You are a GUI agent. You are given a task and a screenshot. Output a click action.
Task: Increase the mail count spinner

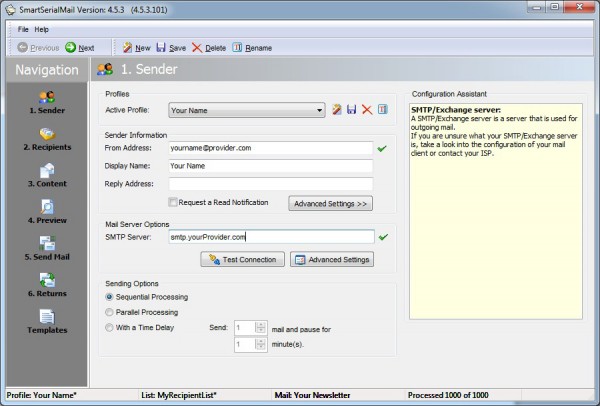click(261, 323)
